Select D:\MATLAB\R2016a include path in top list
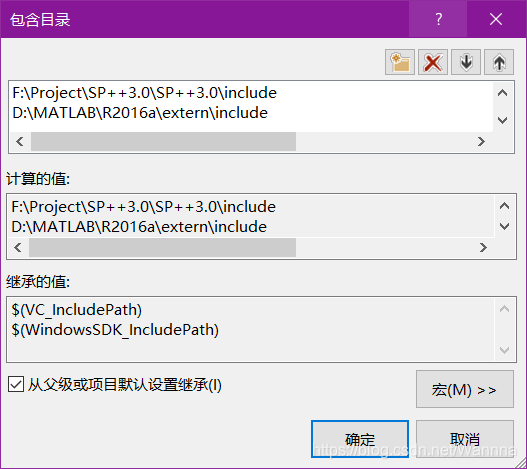The height and width of the screenshot is (469, 527). (140, 113)
